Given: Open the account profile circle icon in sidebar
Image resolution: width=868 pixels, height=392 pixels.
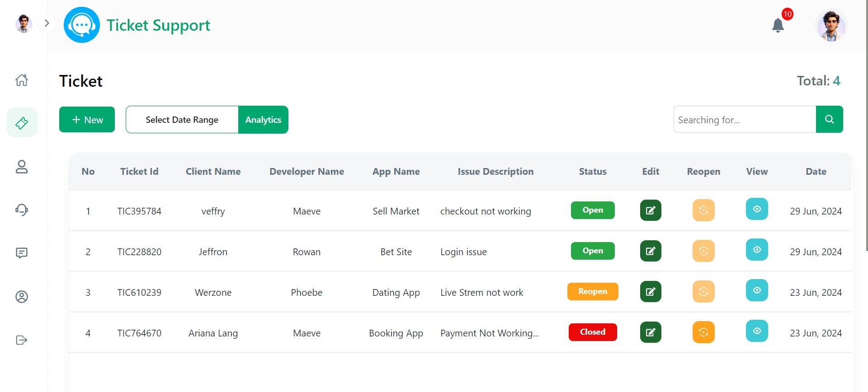Looking at the screenshot, I should (x=22, y=297).
